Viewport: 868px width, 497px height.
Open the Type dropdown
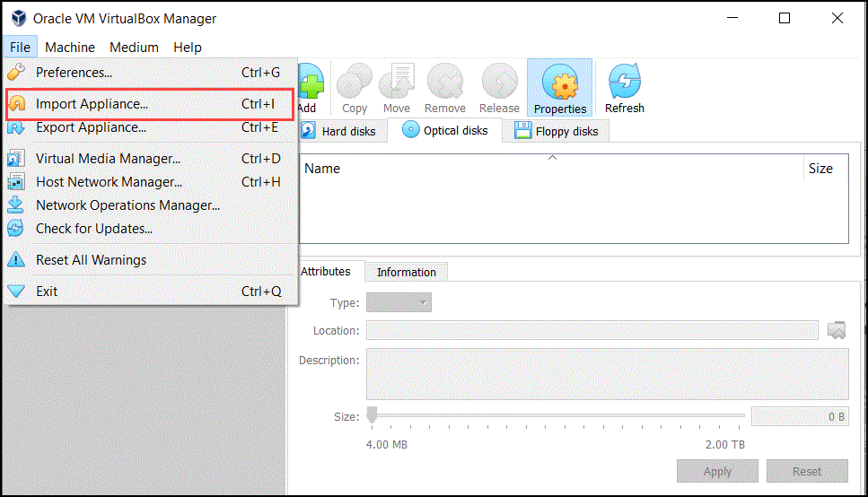click(399, 302)
